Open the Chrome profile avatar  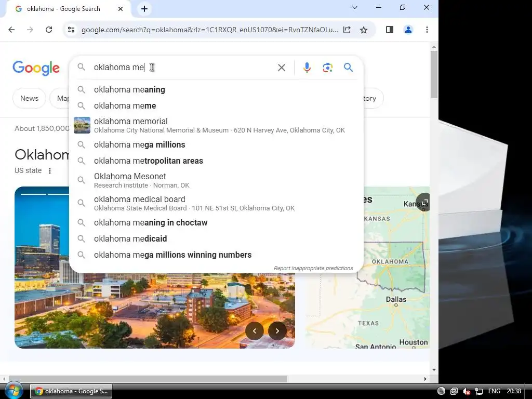(408, 30)
